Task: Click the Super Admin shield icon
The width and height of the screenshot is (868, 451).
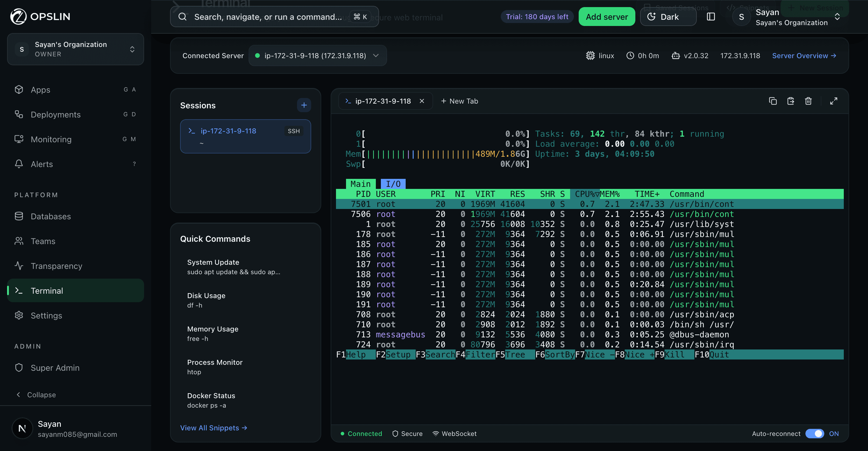Action: pyautogui.click(x=19, y=367)
